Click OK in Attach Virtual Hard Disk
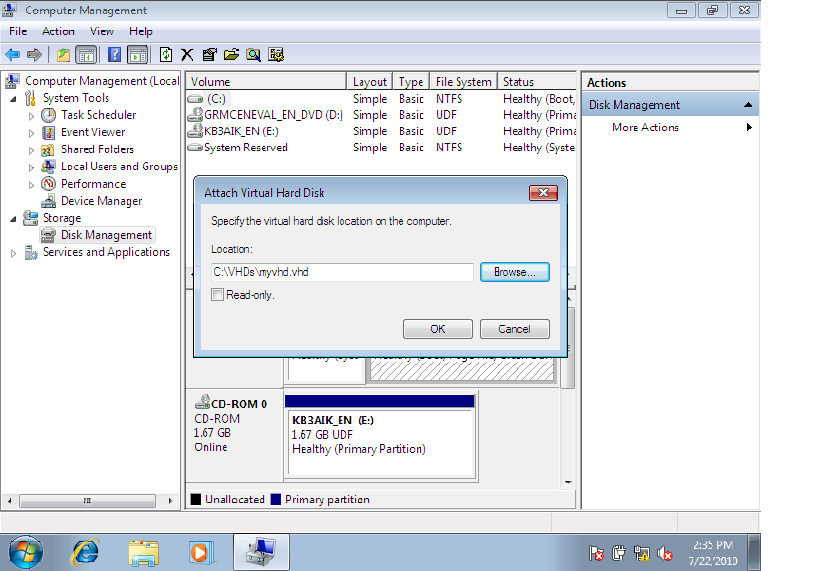 click(x=438, y=329)
